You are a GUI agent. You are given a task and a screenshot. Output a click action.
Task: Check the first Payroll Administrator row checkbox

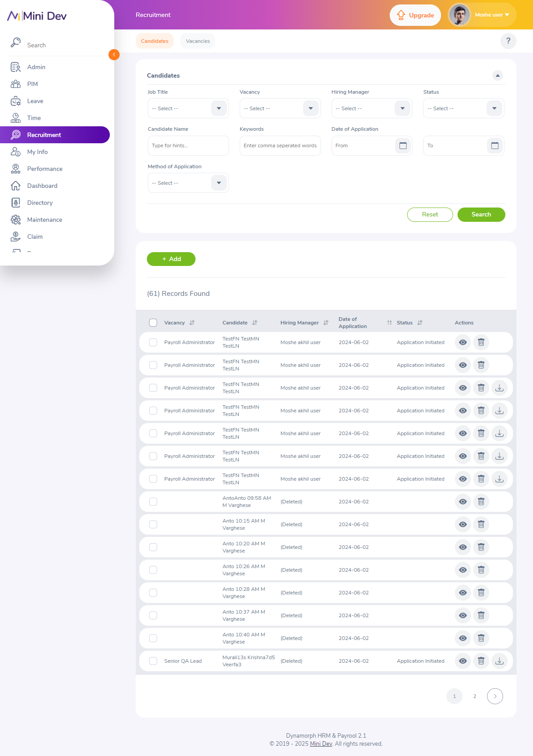(x=153, y=342)
